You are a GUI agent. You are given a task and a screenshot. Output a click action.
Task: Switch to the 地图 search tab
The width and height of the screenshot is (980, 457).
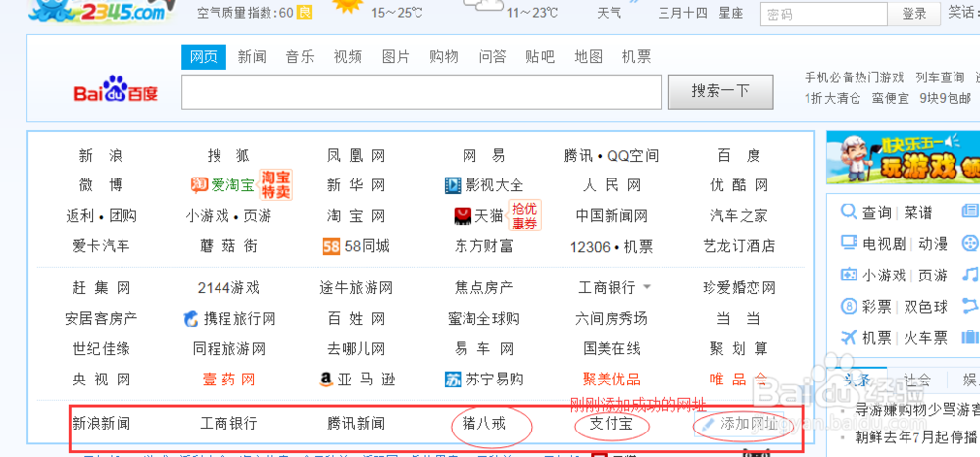tap(589, 57)
